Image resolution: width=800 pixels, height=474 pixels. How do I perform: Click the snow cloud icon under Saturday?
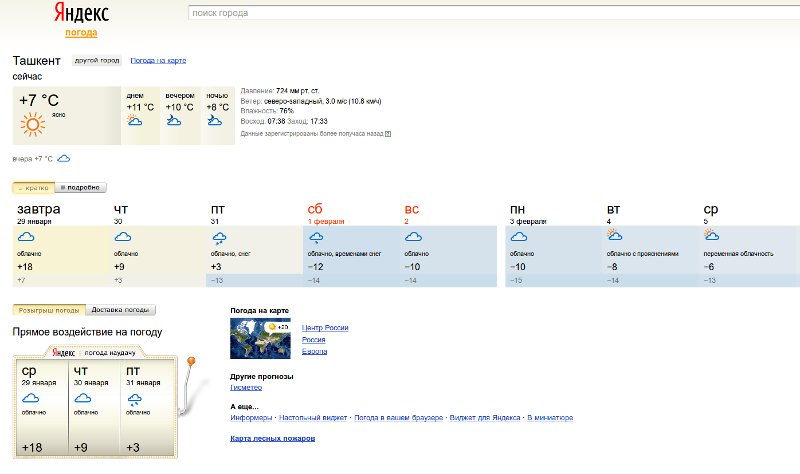[x=316, y=238]
